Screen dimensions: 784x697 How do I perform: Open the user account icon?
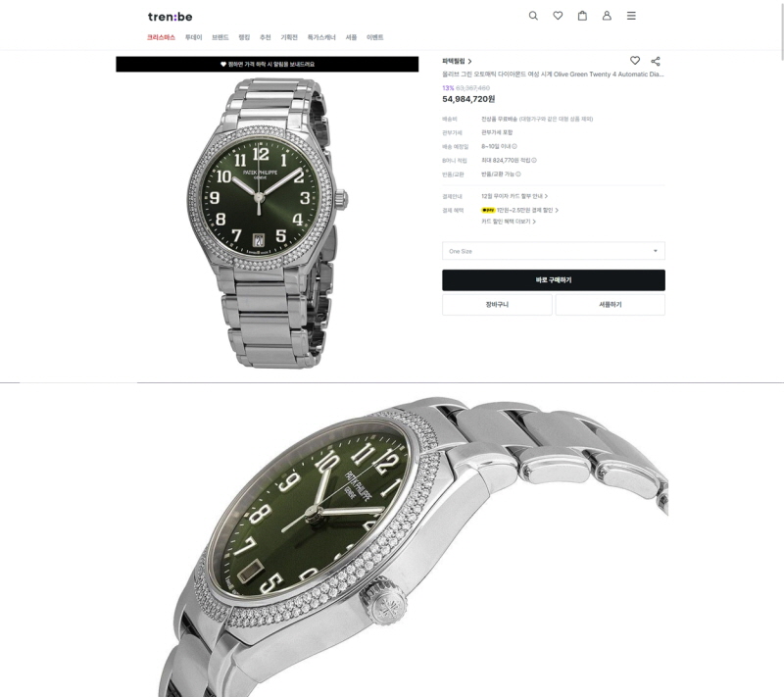(x=607, y=16)
